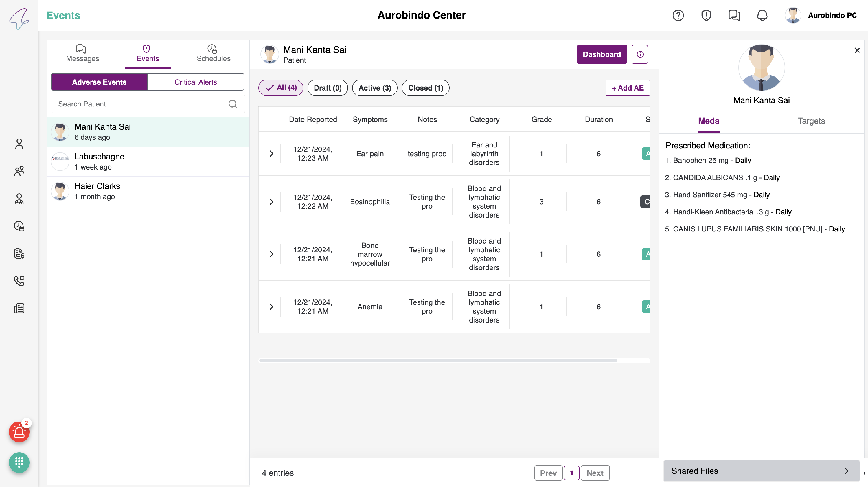The width and height of the screenshot is (868, 487).
Task: Expand the Shared Files section
Action: coord(761,471)
